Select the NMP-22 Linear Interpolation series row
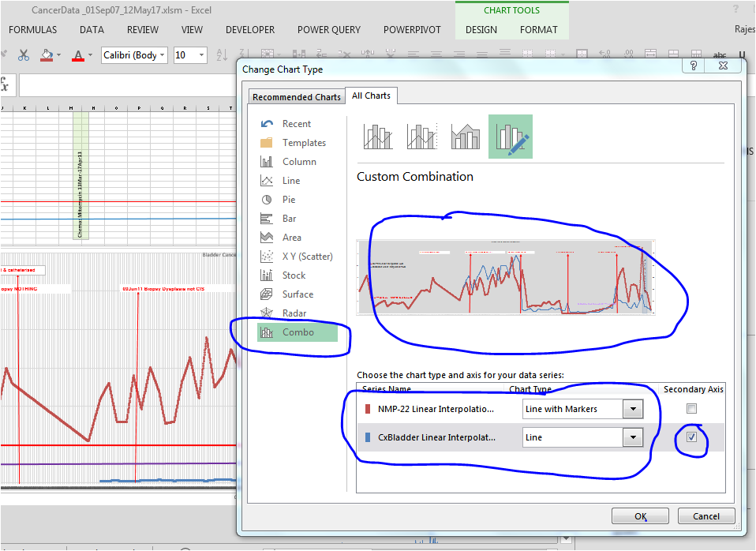Viewport: 756px width, 551px height. pyautogui.click(x=541, y=409)
